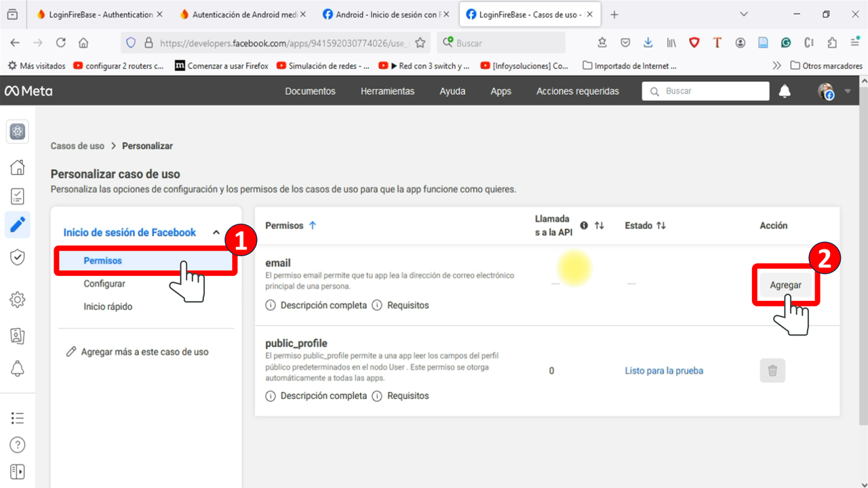Open the help question mark icon

coord(18,445)
